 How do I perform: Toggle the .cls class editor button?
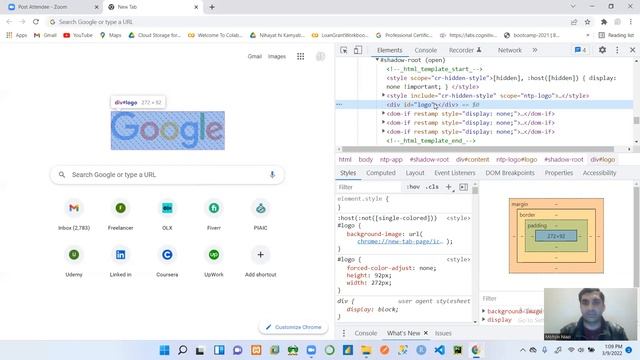coord(432,187)
